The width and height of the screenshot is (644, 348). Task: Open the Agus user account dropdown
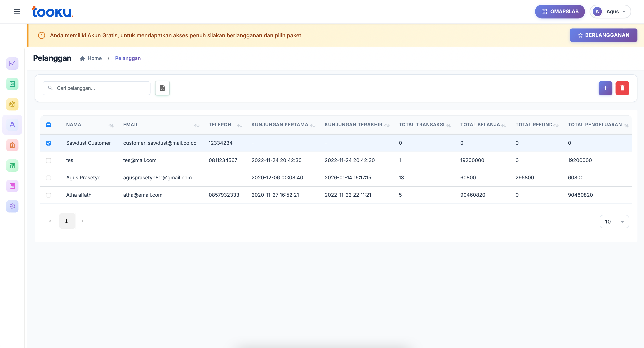tap(610, 12)
